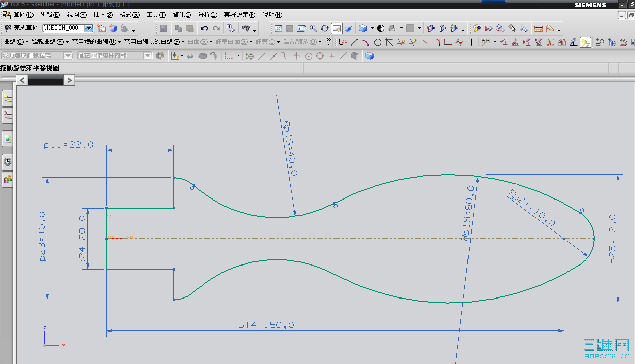Click the Undo arrow icon
The width and height of the screenshot is (635, 364).
coord(204,29)
